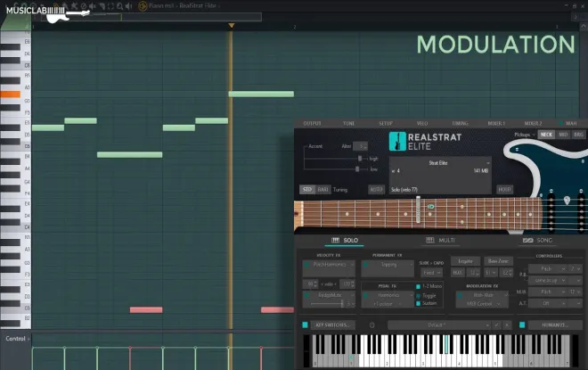Click the X delete preset icon
The height and width of the screenshot is (370, 588).
pos(507,325)
